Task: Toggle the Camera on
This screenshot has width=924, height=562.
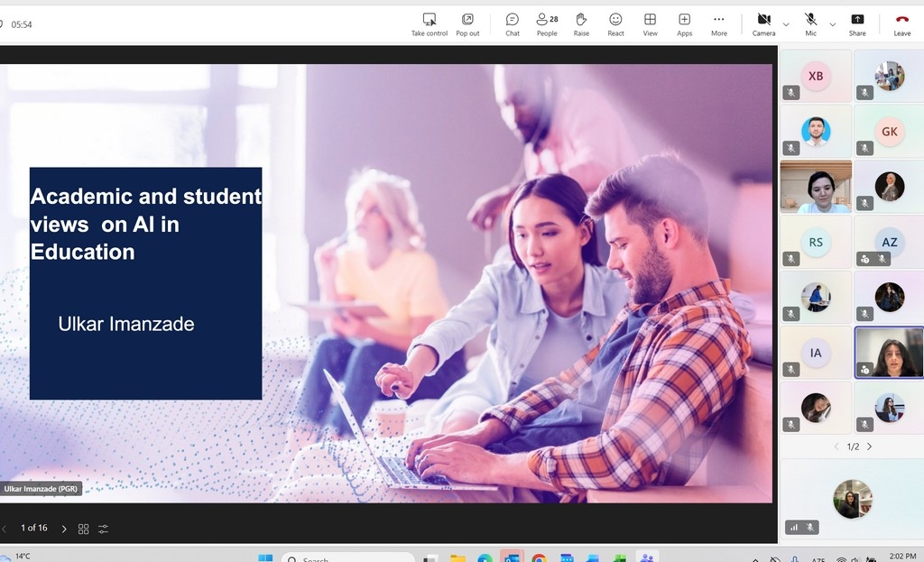Action: click(763, 24)
